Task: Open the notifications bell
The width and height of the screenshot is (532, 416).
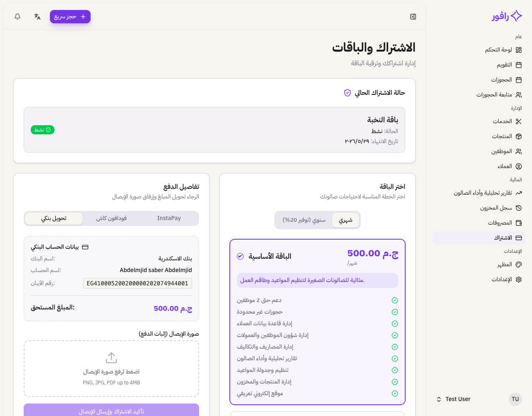Action: coord(17,16)
